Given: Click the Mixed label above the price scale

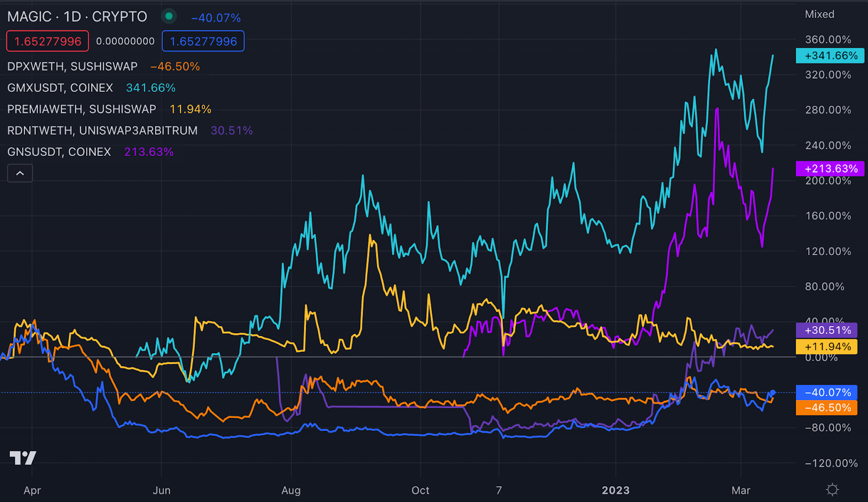Looking at the screenshot, I should (x=819, y=14).
